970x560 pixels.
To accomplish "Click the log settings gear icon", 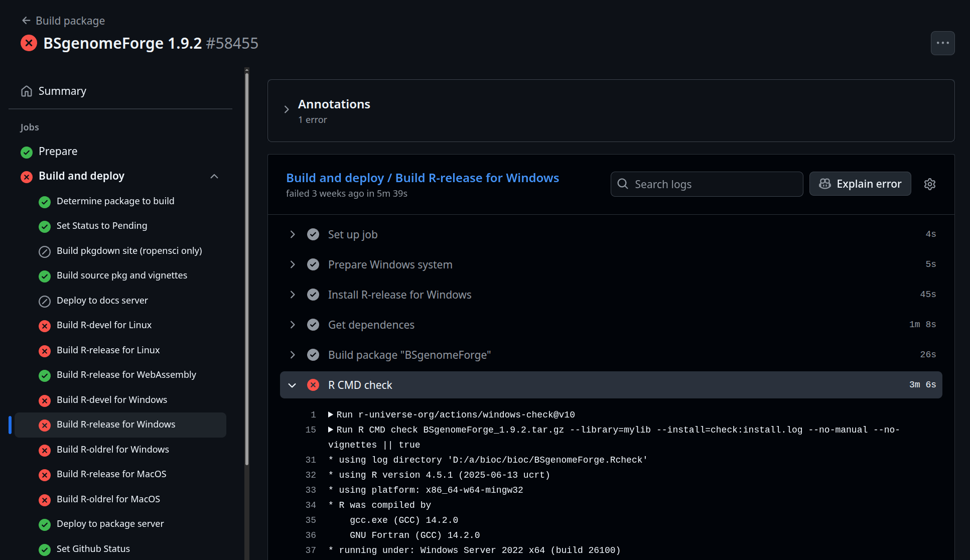I will coord(929,184).
